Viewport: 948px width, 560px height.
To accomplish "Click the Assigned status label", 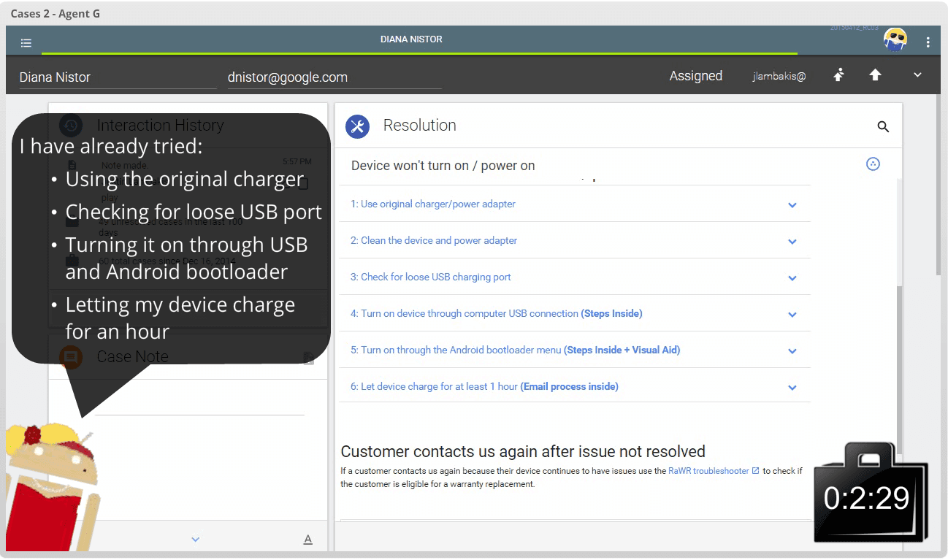I will [x=696, y=76].
